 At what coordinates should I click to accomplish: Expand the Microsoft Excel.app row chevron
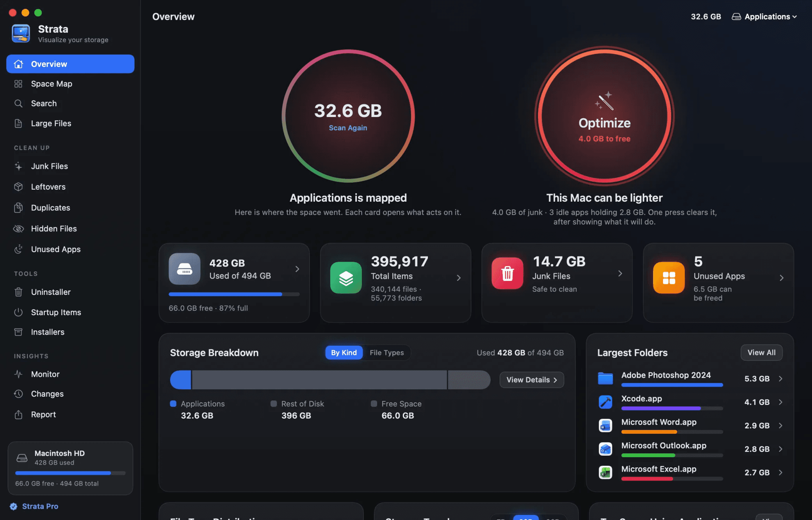pyautogui.click(x=780, y=472)
